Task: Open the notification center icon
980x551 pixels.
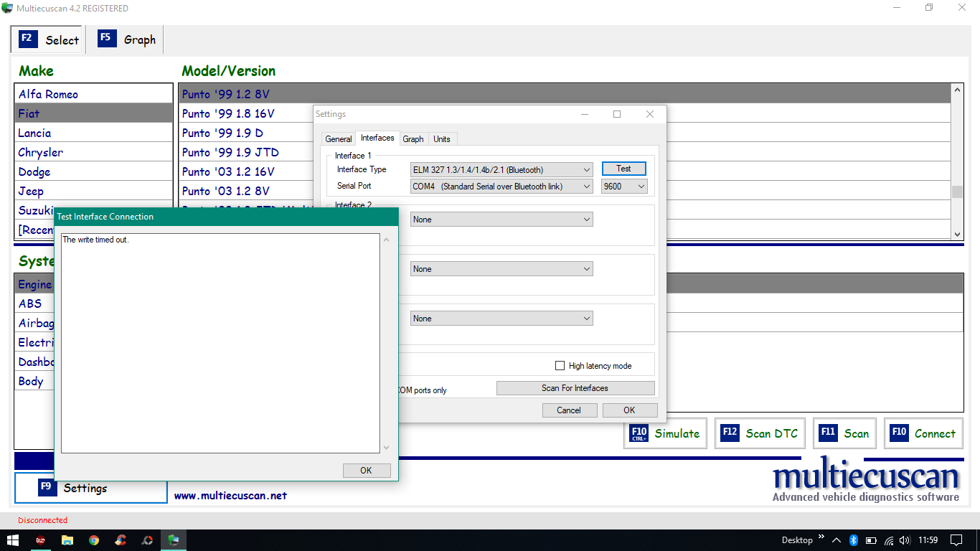Action: [x=956, y=540]
